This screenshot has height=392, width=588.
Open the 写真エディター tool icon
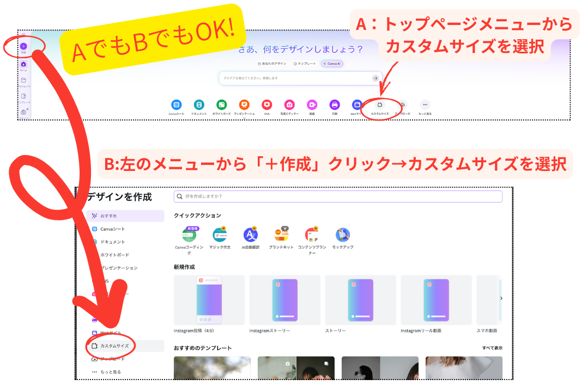click(x=289, y=104)
